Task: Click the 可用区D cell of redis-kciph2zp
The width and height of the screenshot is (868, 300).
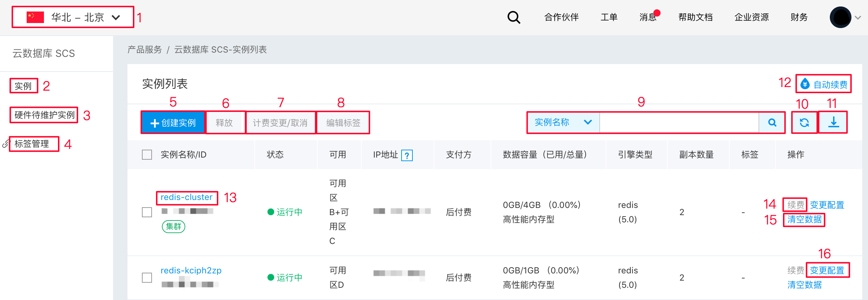Action: (x=338, y=278)
